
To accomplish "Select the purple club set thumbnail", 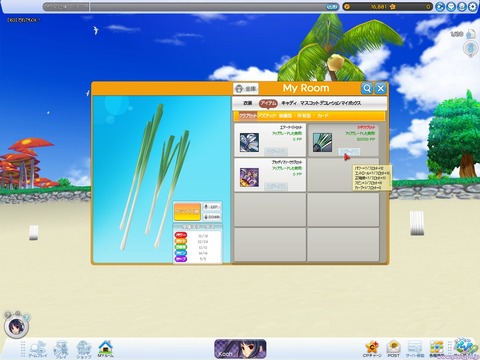I will tap(249, 177).
